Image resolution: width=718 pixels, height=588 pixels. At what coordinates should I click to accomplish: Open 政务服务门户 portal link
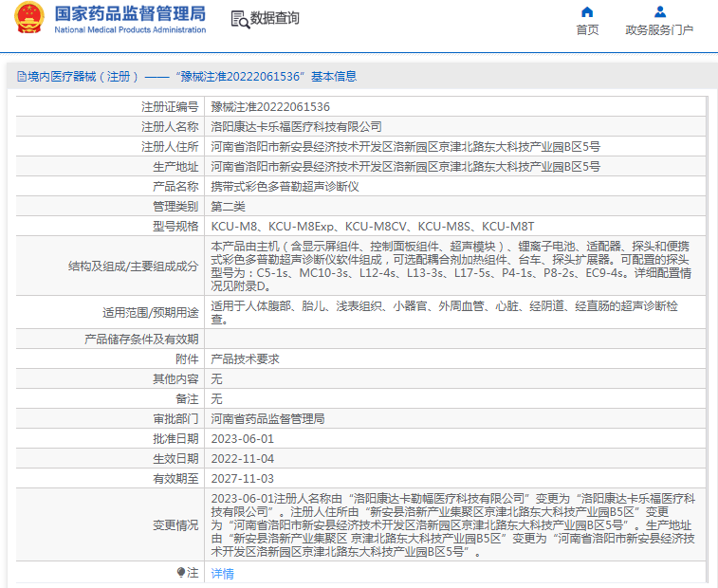click(659, 30)
